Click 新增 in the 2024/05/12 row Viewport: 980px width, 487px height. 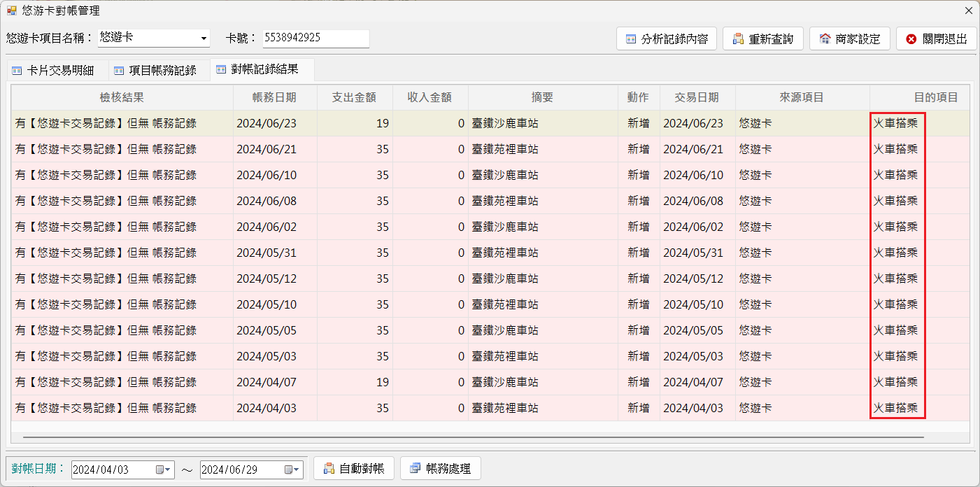point(639,278)
